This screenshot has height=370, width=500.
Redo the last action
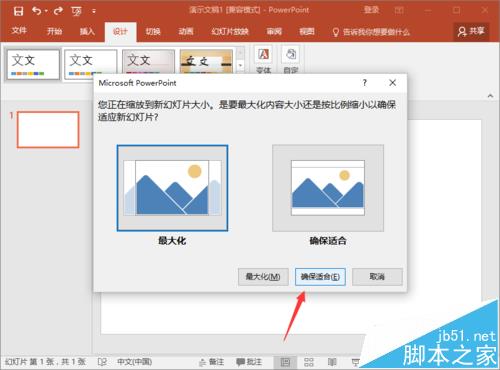(58, 11)
